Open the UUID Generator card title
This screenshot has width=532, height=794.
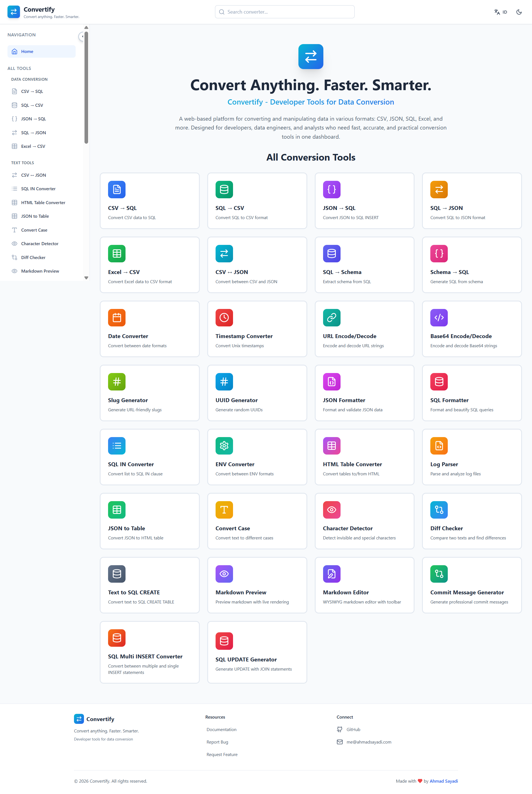(236, 400)
